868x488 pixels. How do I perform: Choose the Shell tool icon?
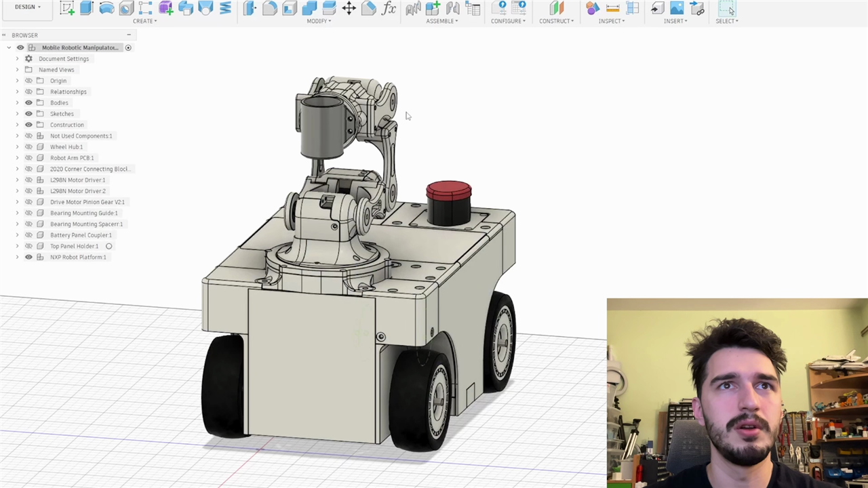pos(290,8)
